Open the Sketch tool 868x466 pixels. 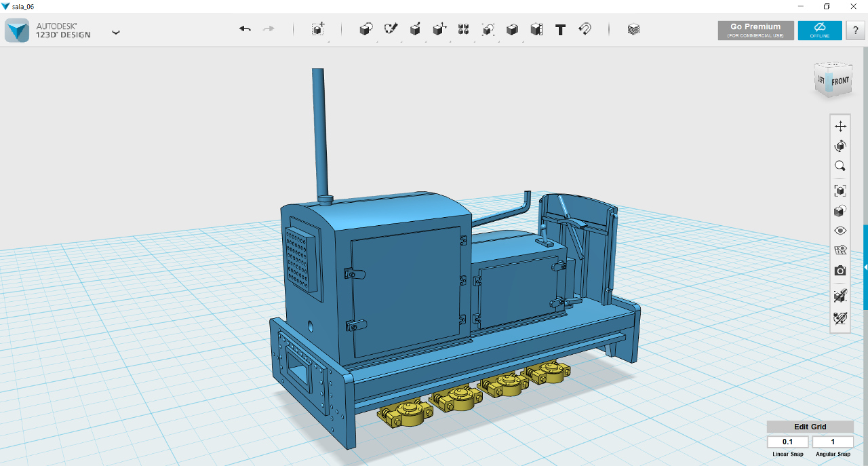[x=391, y=29]
